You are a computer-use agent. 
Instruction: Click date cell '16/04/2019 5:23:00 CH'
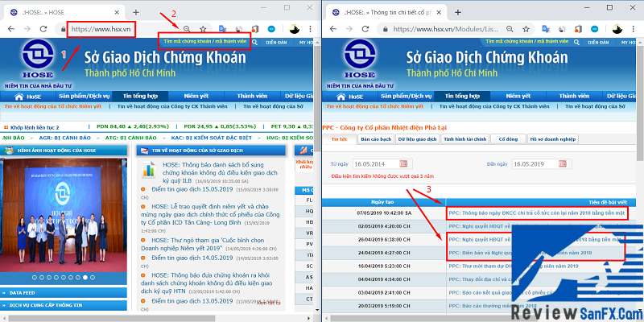(x=383, y=266)
